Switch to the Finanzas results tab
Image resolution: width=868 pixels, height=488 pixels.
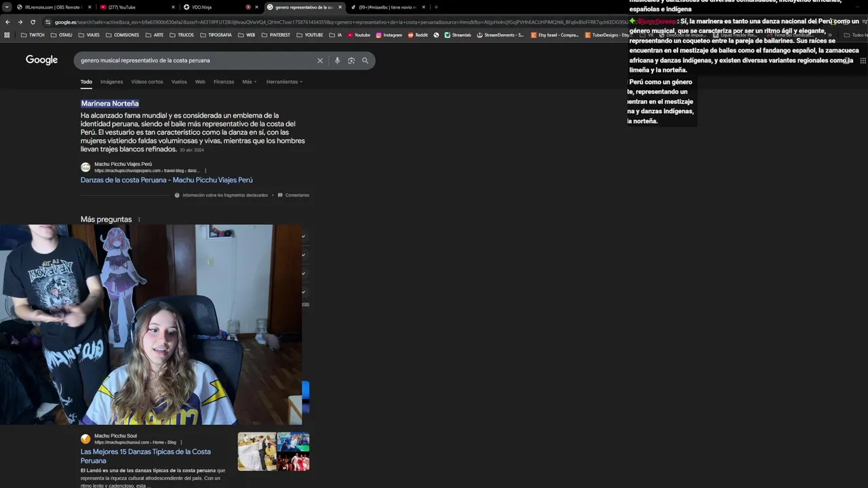pyautogui.click(x=224, y=82)
